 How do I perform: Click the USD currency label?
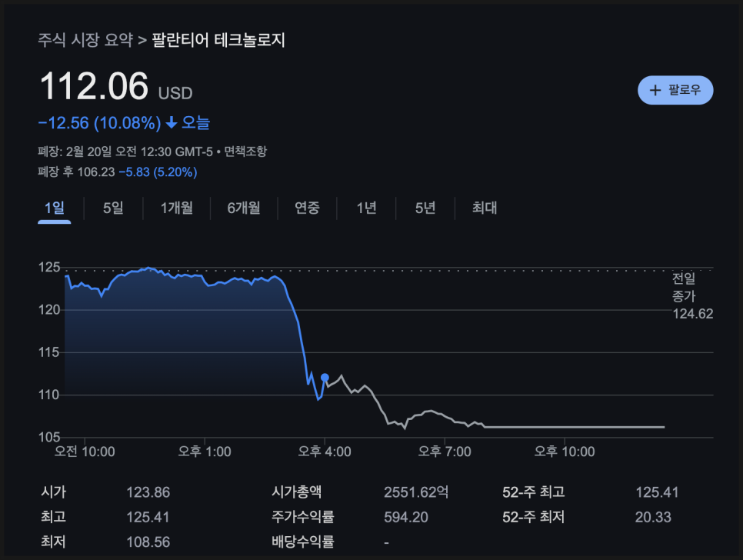(175, 93)
